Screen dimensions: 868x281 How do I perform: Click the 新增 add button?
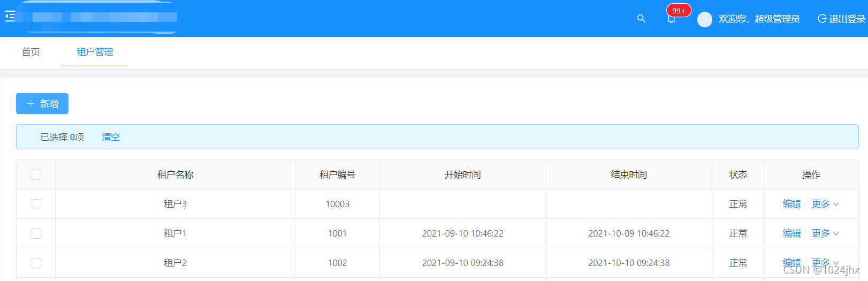[x=42, y=103]
